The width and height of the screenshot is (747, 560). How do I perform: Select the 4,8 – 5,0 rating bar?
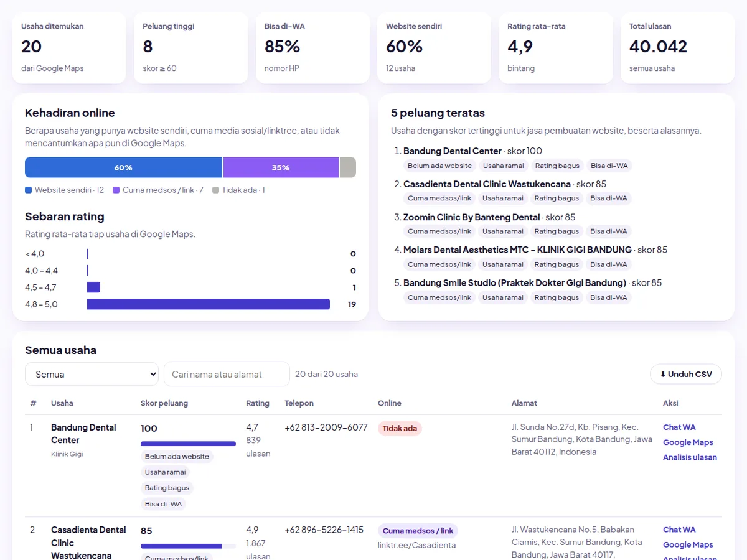coord(209,304)
